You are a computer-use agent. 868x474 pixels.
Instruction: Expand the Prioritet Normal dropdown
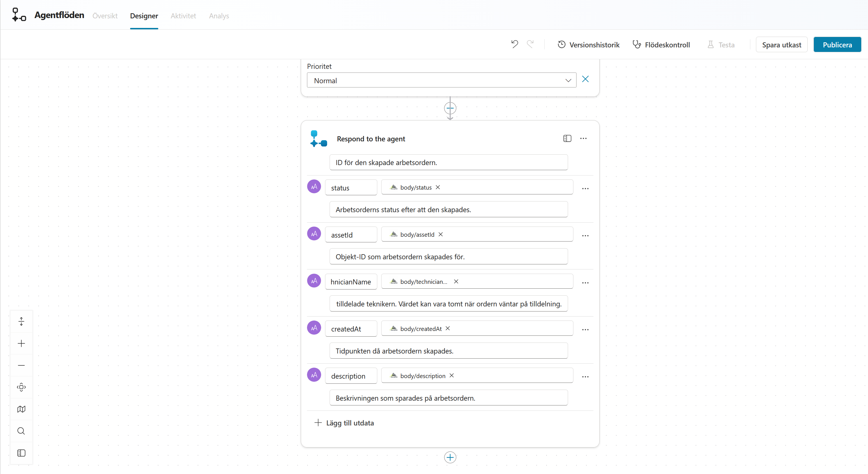click(x=441, y=80)
